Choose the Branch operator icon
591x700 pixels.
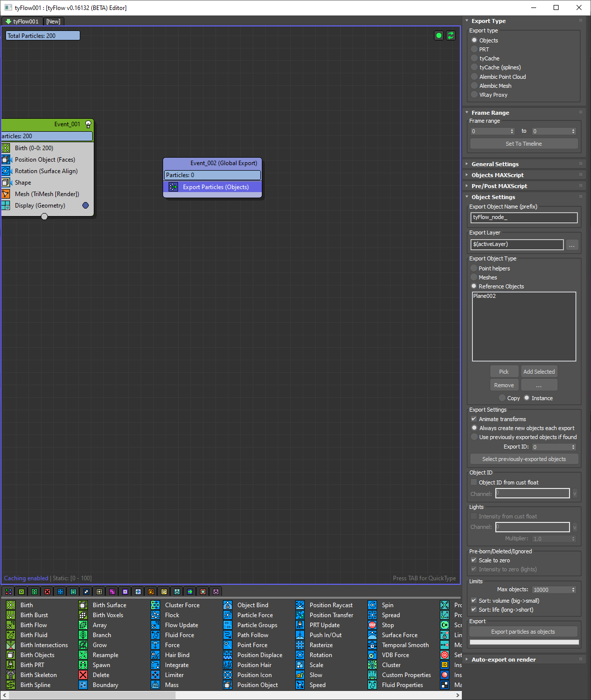(x=83, y=635)
